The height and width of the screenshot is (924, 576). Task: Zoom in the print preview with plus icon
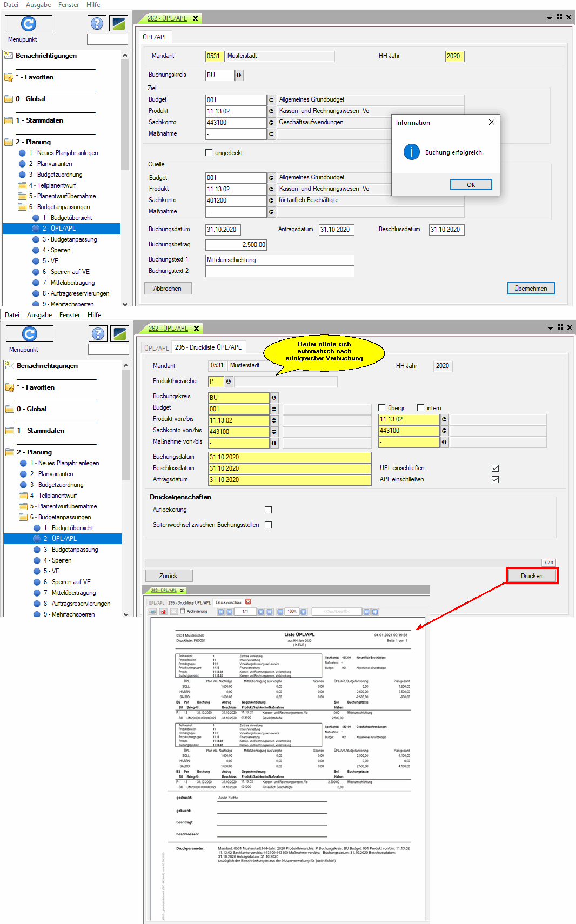[x=304, y=612]
